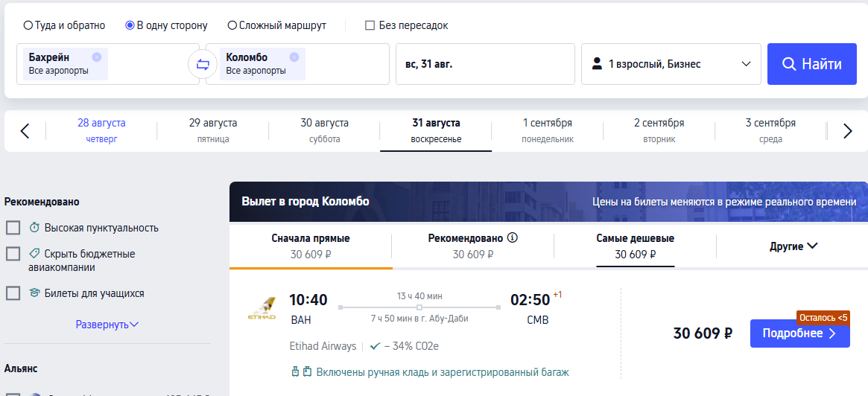Image resolution: width=868 pixels, height=396 pixels.
Task: Expand the Другие sorting options
Action: click(x=793, y=246)
